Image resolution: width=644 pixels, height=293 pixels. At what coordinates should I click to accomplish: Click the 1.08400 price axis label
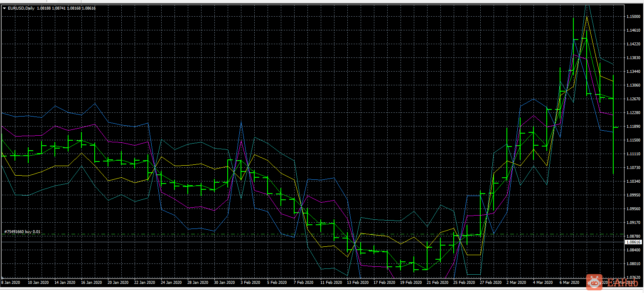pos(633,250)
